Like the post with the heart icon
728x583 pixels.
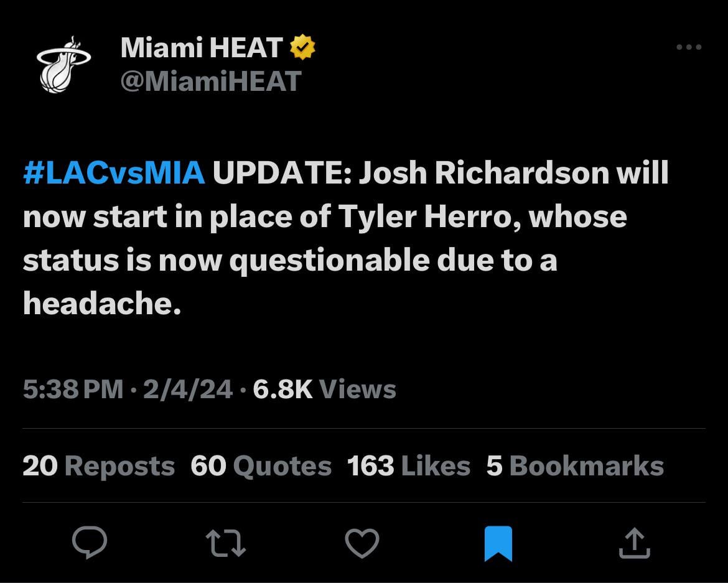coord(362,542)
